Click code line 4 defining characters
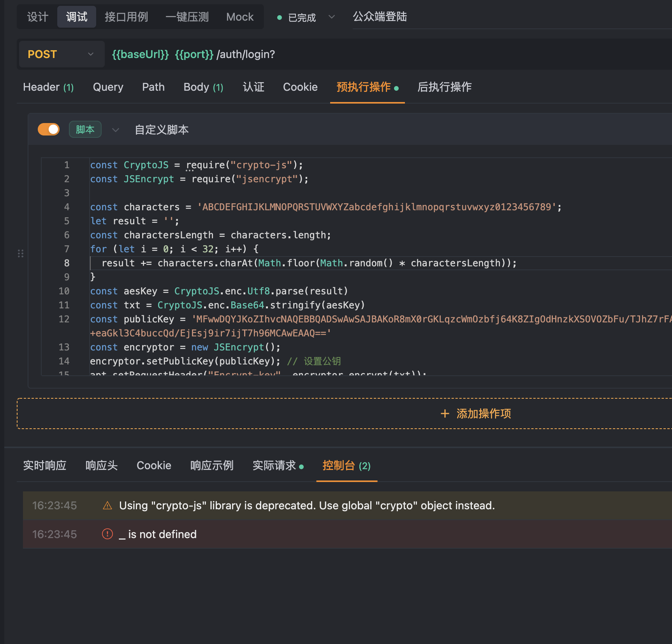Viewport: 672px width, 644px height. pyautogui.click(x=326, y=207)
